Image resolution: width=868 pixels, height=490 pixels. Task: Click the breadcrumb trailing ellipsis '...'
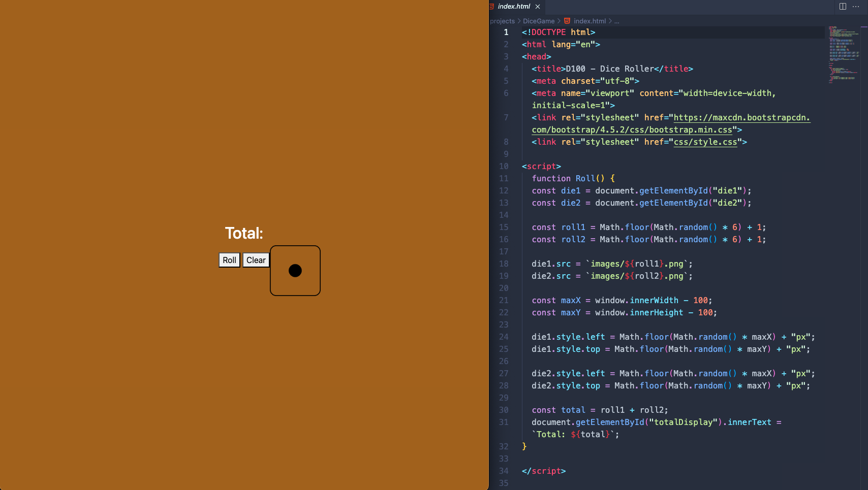click(x=616, y=21)
